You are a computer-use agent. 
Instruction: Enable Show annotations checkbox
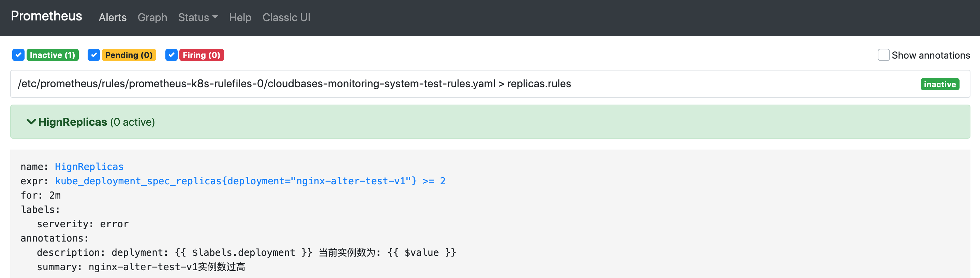pyautogui.click(x=884, y=55)
